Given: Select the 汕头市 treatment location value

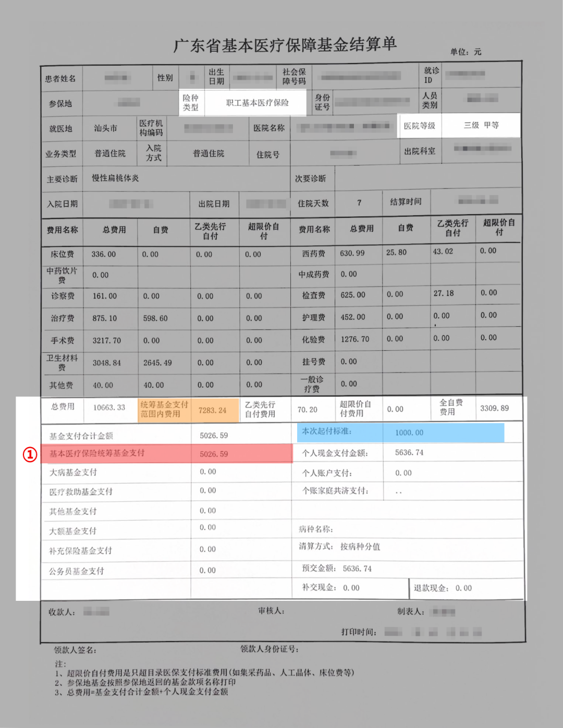Looking at the screenshot, I should 105,128.
